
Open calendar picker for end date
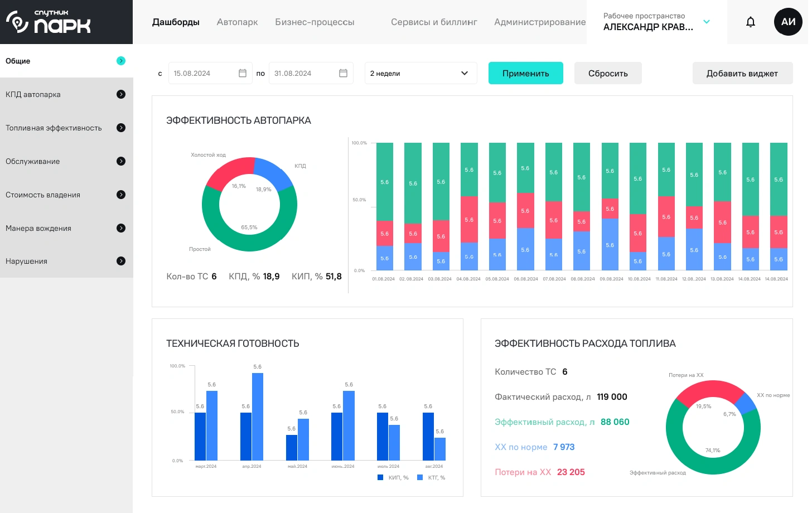[x=343, y=73]
